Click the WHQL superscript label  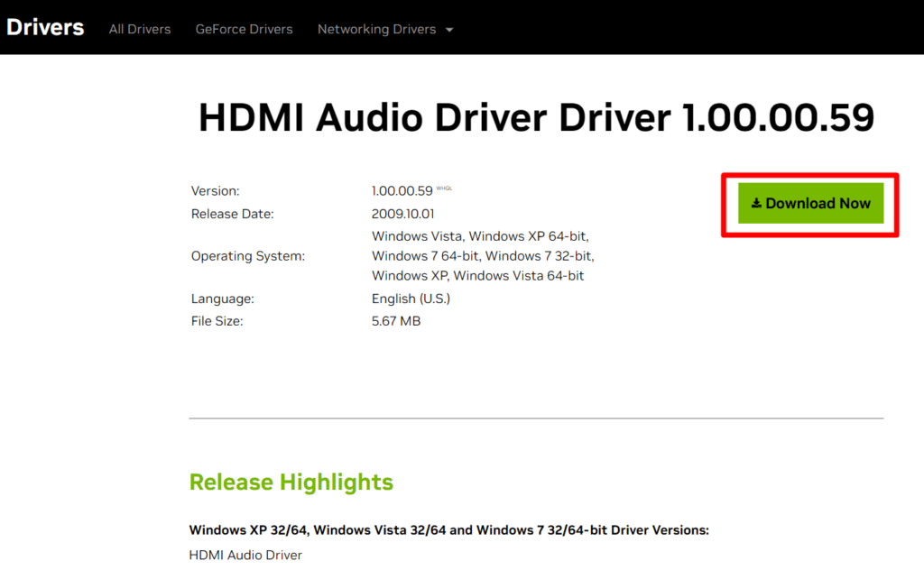click(444, 188)
